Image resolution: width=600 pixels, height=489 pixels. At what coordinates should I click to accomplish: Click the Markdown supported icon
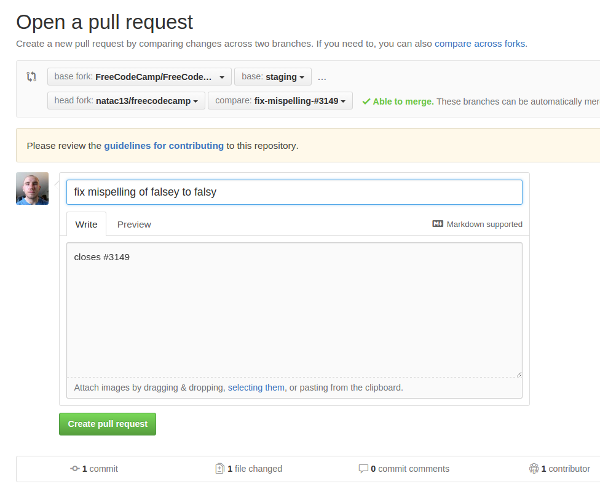point(437,224)
